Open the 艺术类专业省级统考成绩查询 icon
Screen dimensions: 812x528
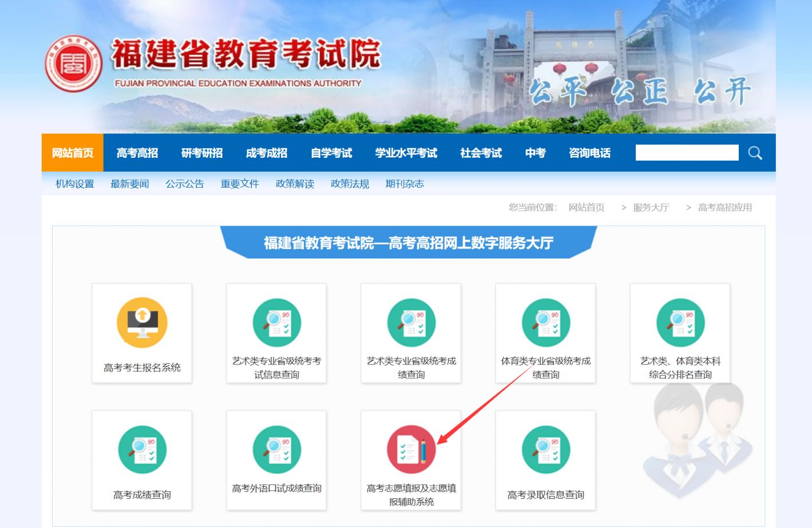(x=411, y=323)
